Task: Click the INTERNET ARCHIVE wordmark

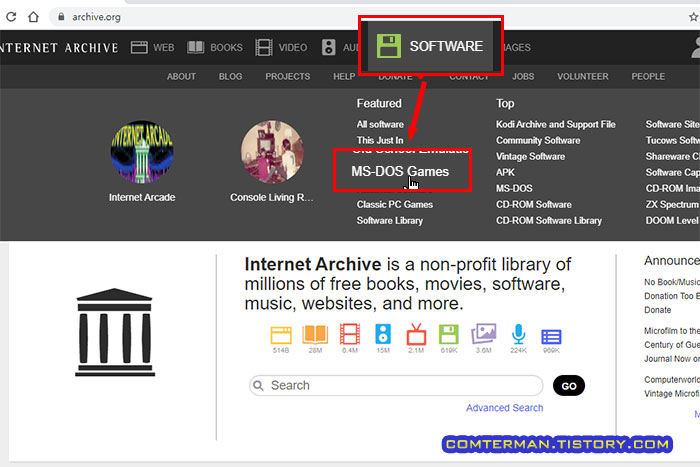Action: [59, 48]
